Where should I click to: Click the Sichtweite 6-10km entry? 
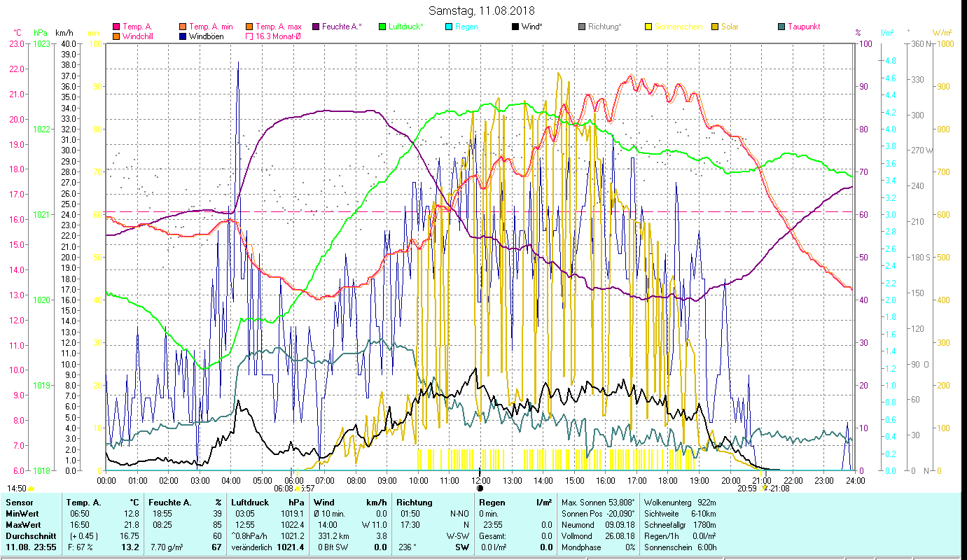coord(680,514)
